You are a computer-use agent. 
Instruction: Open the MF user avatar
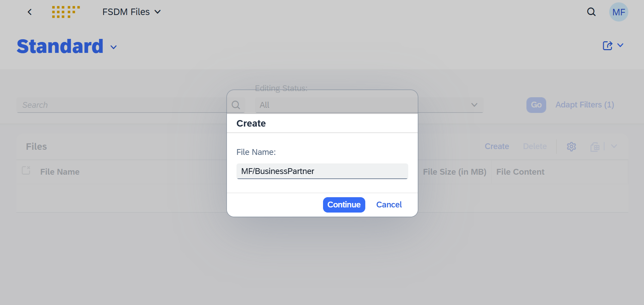click(x=618, y=12)
